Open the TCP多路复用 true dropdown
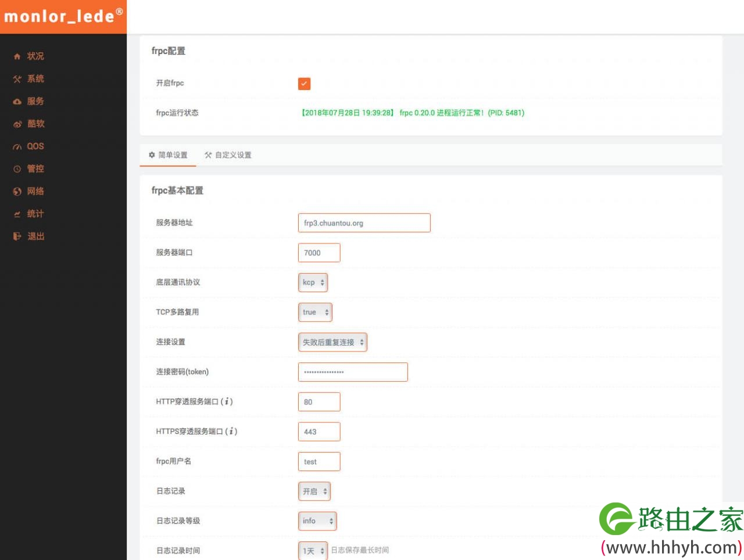This screenshot has height=560, width=744. (315, 312)
